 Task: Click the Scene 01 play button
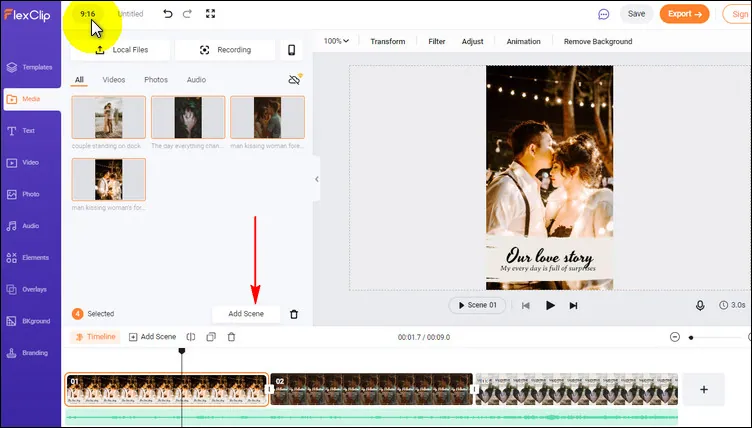click(x=477, y=305)
